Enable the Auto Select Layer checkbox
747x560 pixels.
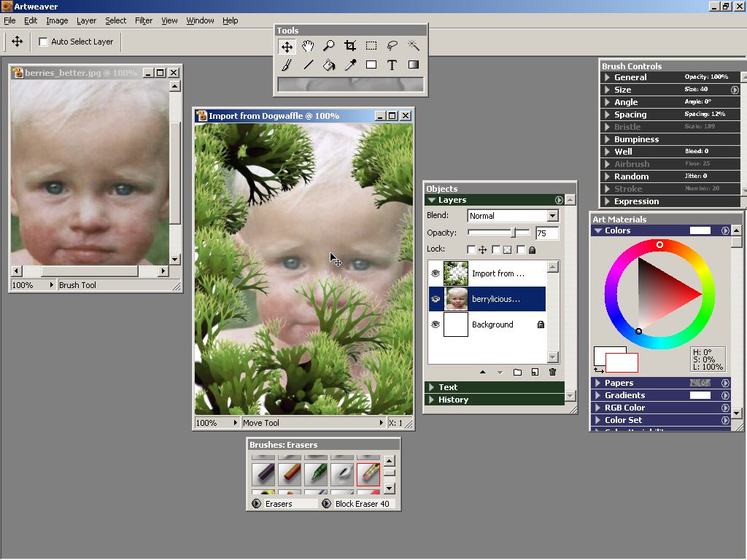(x=43, y=42)
